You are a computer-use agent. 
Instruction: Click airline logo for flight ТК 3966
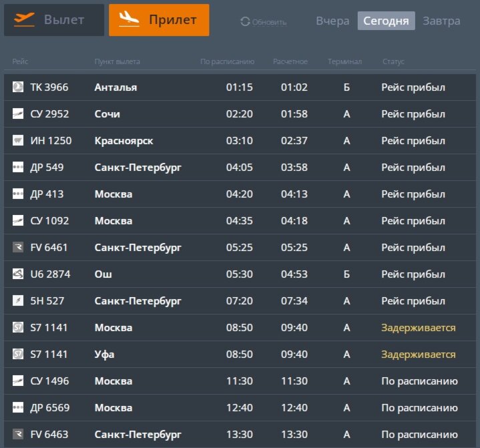[18, 87]
